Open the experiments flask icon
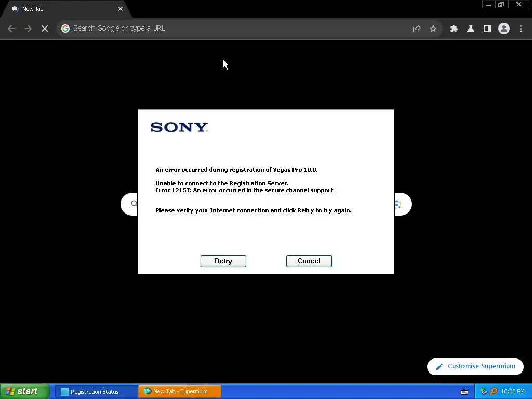Image resolution: width=532 pixels, height=399 pixels. click(x=471, y=29)
